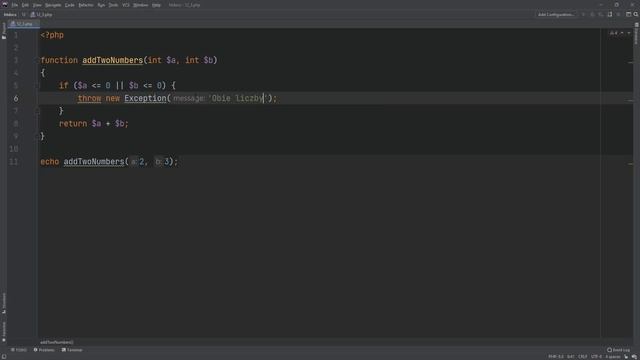Viewport: 640px width, 360px height.
Task: Open the VCS menu
Action: [126, 5]
